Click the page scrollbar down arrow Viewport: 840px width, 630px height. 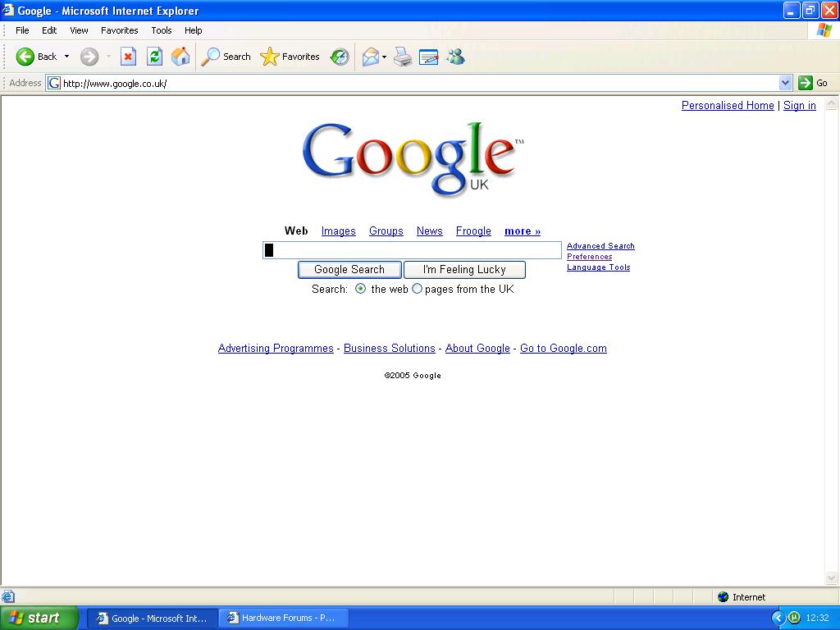(832, 578)
